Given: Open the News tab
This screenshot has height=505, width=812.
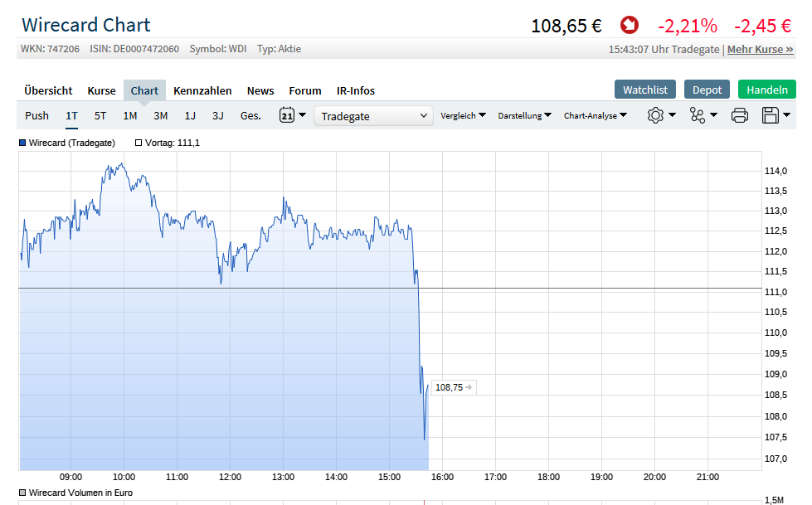Looking at the screenshot, I should tap(260, 90).
